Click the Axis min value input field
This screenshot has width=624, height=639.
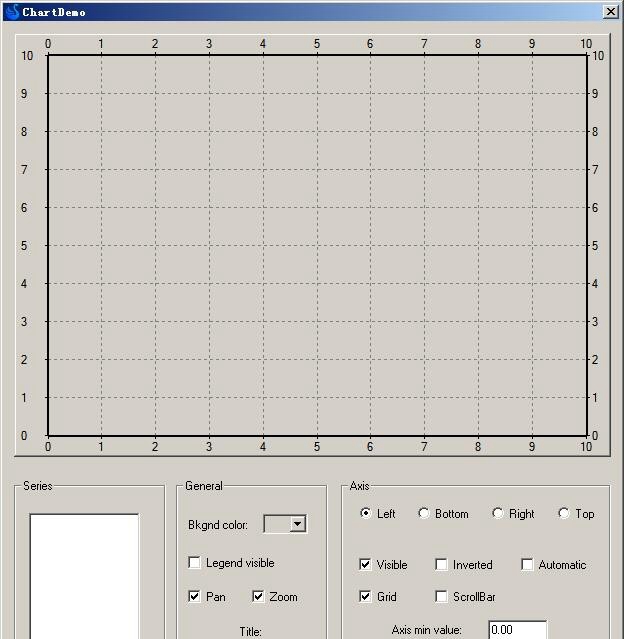tap(518, 630)
